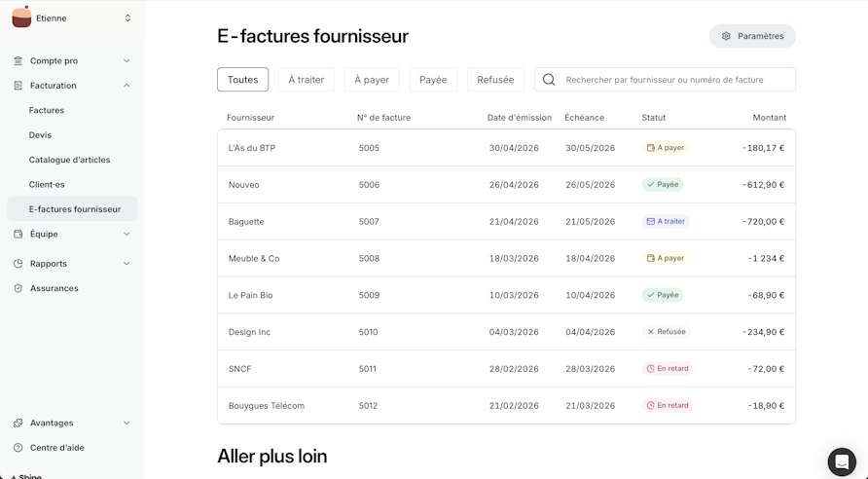
Task: Click the En retard clock icon for Bouygues Télécom
Action: (651, 405)
